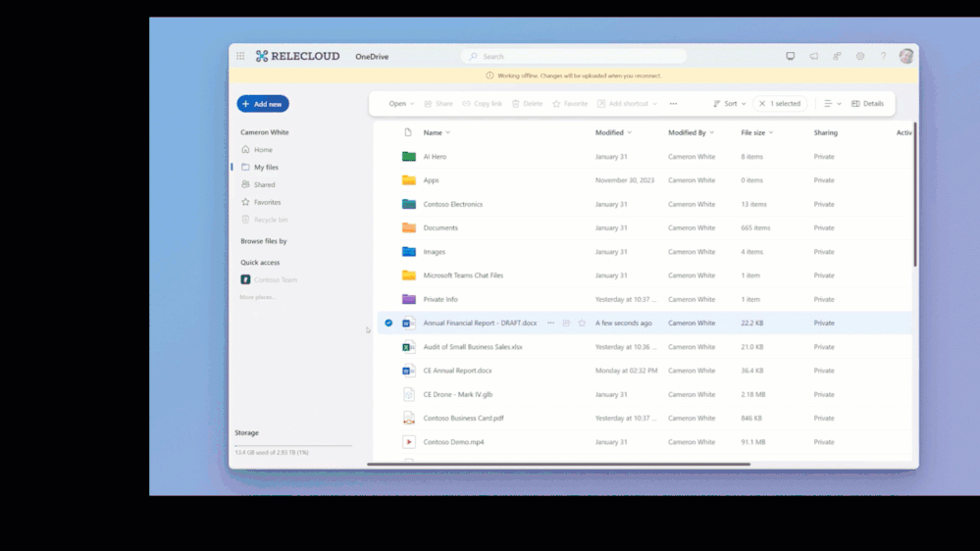Open Modified column dropdown

(613, 132)
